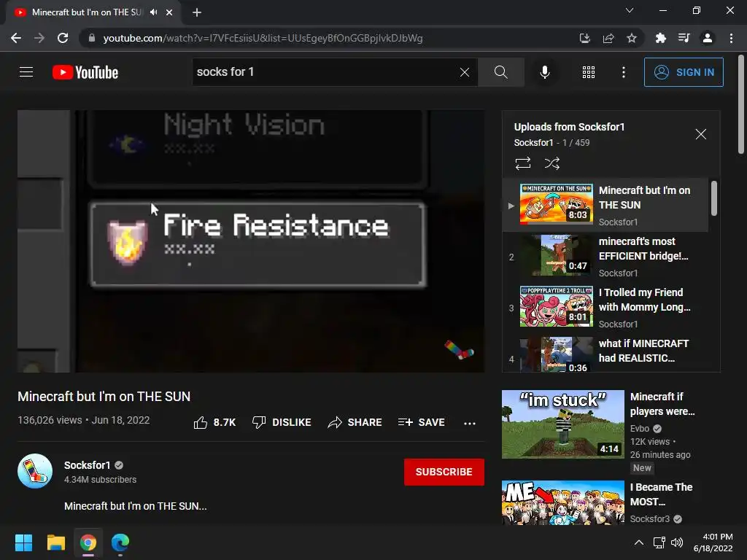Click the install app icon in address bar

(584, 38)
